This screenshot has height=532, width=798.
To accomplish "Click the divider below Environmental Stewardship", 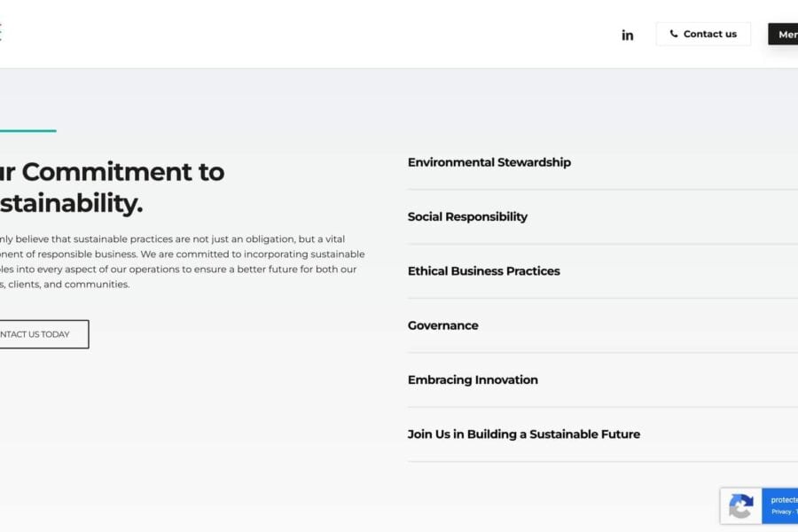I will point(603,190).
